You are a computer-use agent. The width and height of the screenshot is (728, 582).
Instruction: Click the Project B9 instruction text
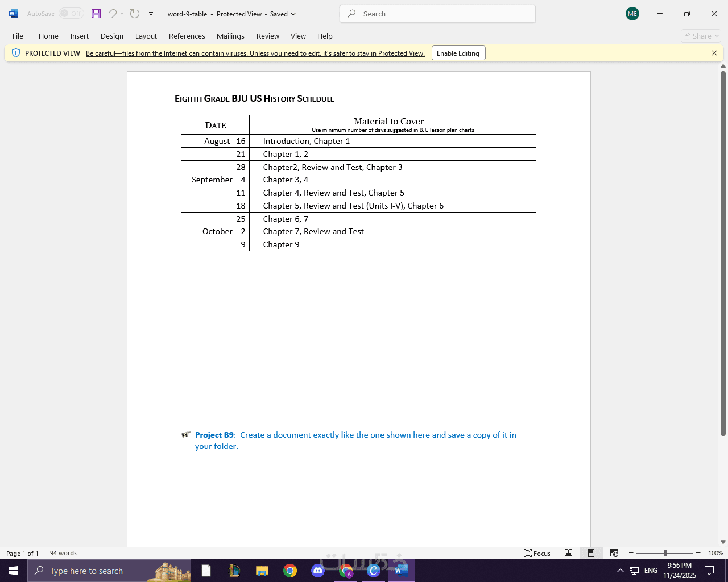click(x=355, y=440)
